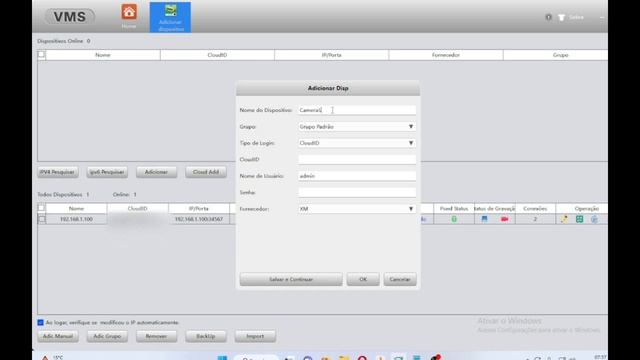Click the CloudID column header of online devices

pyautogui.click(x=217, y=55)
